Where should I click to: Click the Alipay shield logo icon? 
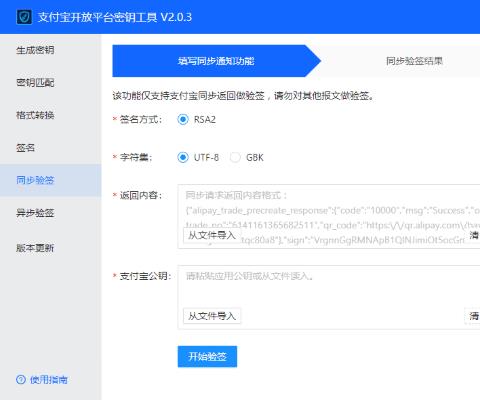24,17
